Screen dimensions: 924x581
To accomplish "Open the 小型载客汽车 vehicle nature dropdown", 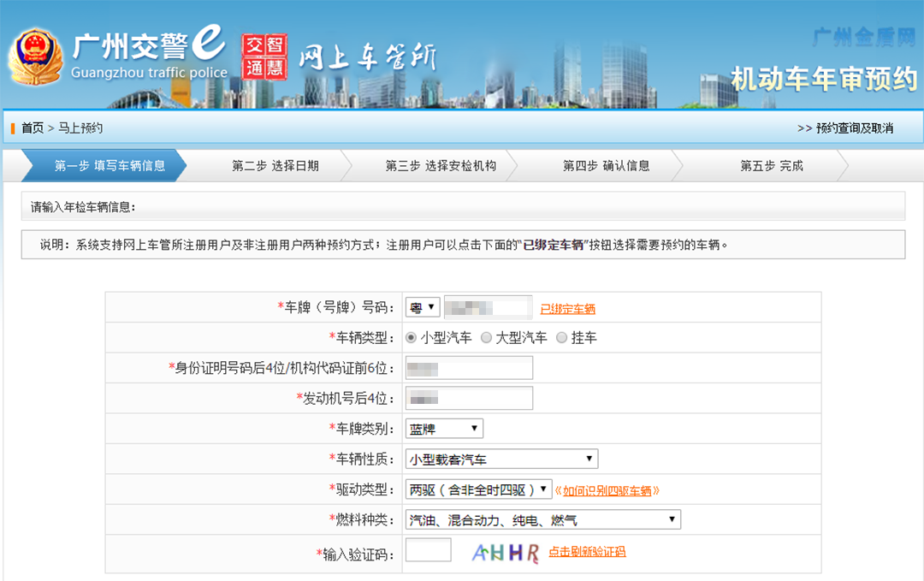I will 500,459.
